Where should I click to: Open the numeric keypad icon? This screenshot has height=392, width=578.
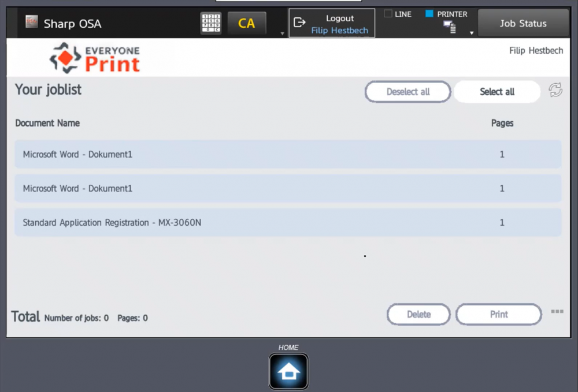pyautogui.click(x=211, y=24)
